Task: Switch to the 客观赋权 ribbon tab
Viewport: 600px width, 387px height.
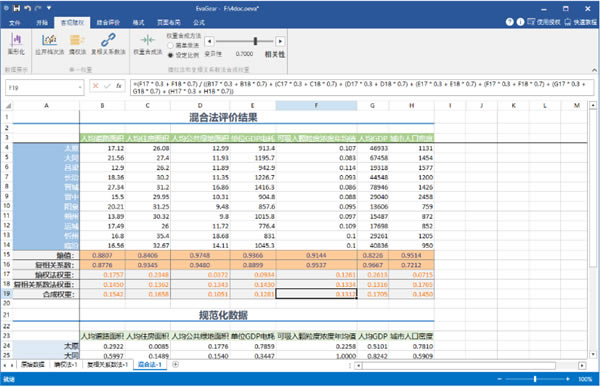Action: tap(72, 23)
